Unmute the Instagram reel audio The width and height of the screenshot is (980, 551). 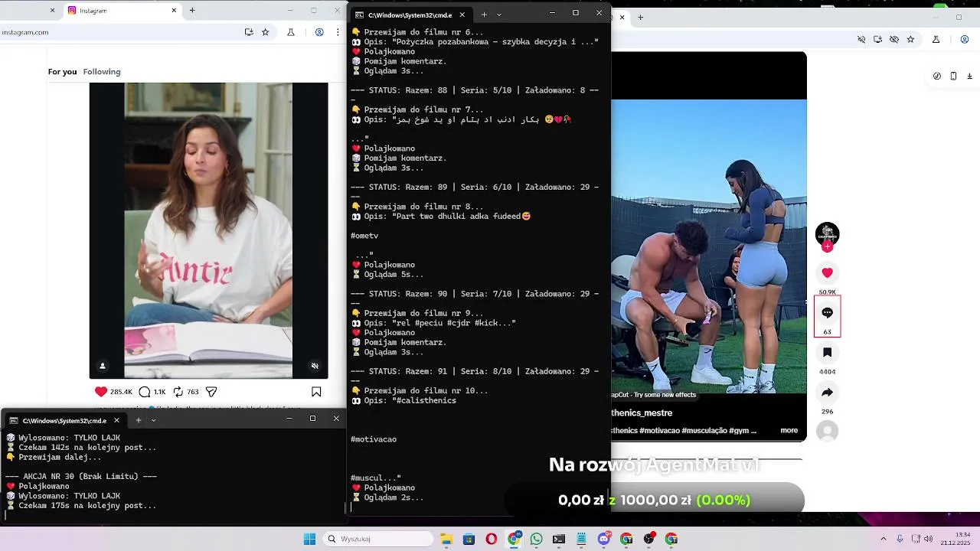click(x=315, y=366)
